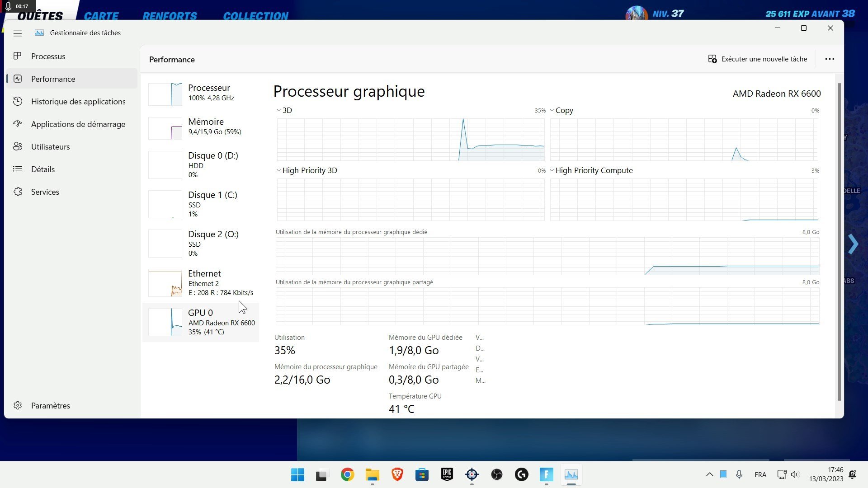Image resolution: width=868 pixels, height=488 pixels.
Task: Click the FRA language indicator
Action: 760,474
